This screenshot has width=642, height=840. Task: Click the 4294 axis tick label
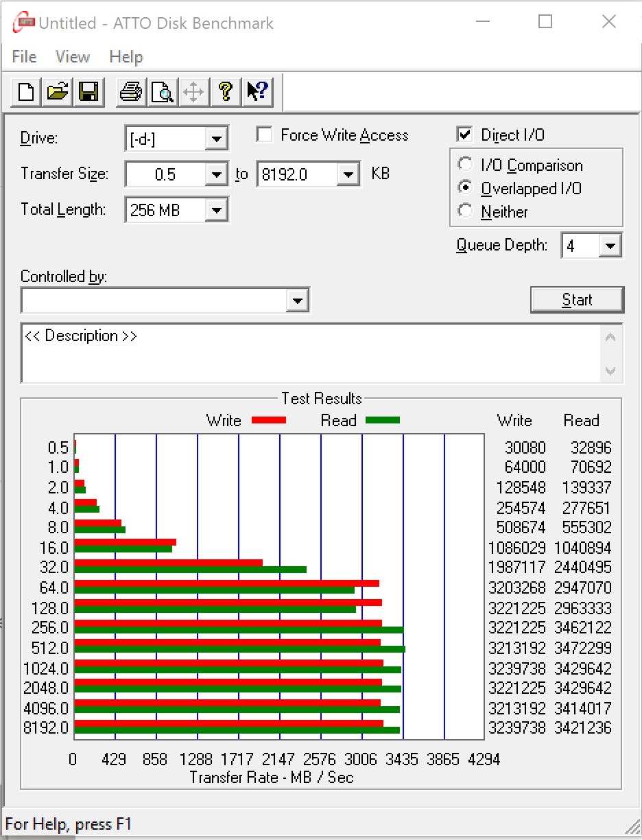click(484, 760)
